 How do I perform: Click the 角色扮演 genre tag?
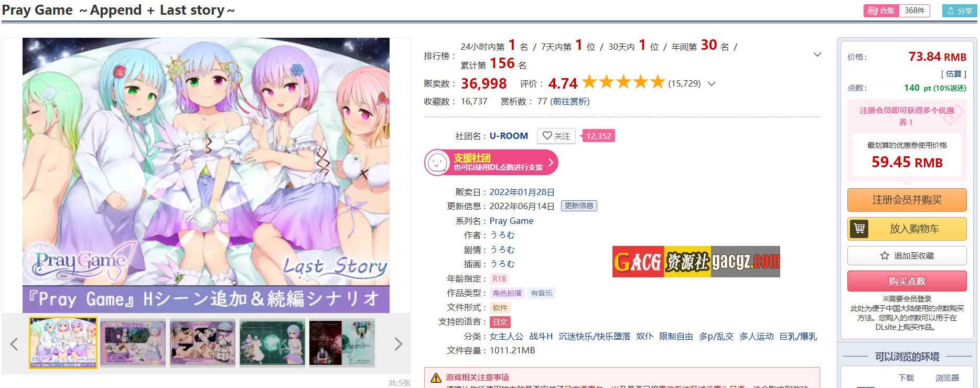pos(507,293)
